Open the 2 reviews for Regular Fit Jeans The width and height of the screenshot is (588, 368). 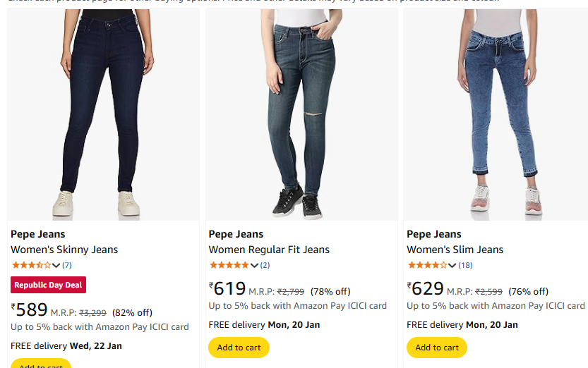tap(265, 265)
